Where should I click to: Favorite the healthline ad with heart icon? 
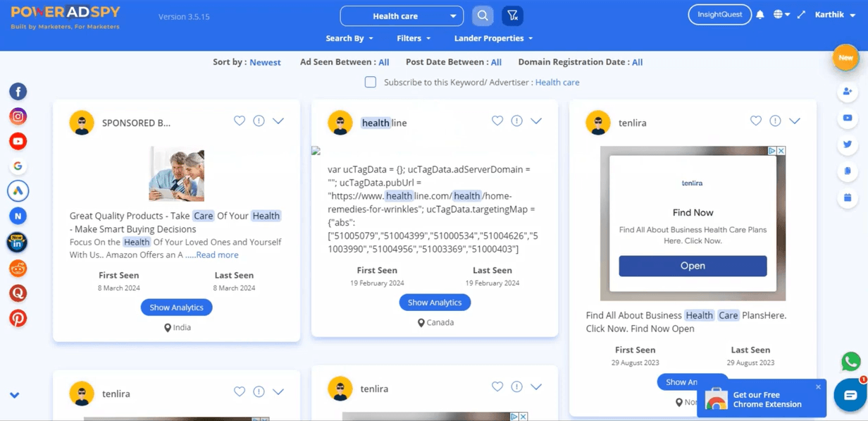[x=497, y=121]
